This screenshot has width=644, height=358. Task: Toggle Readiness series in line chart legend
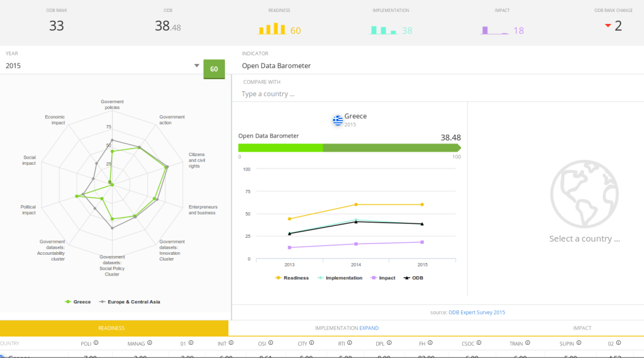pyautogui.click(x=292, y=278)
